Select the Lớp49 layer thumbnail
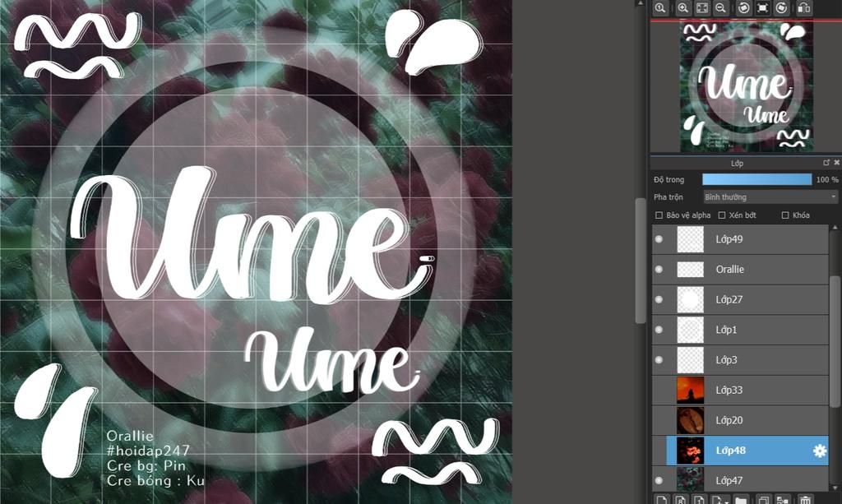 click(690, 239)
